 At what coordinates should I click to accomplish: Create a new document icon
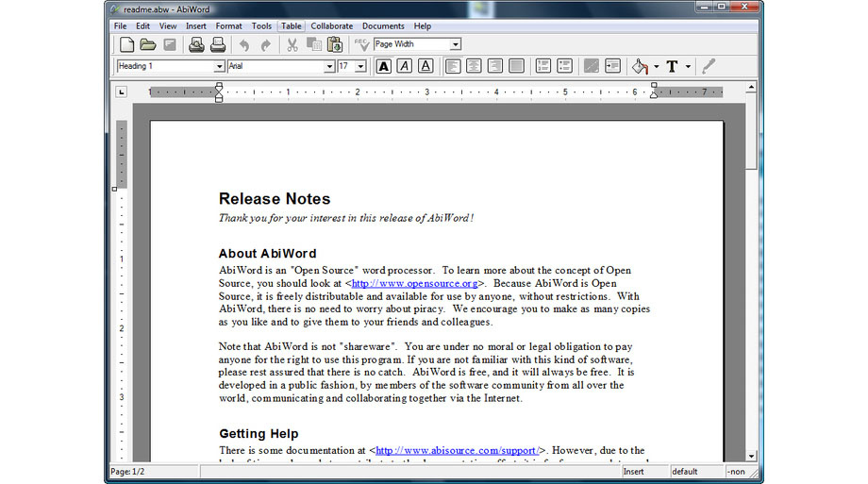point(126,44)
